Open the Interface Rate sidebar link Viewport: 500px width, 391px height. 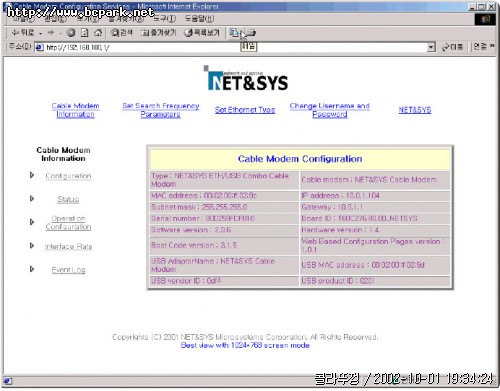(x=68, y=246)
